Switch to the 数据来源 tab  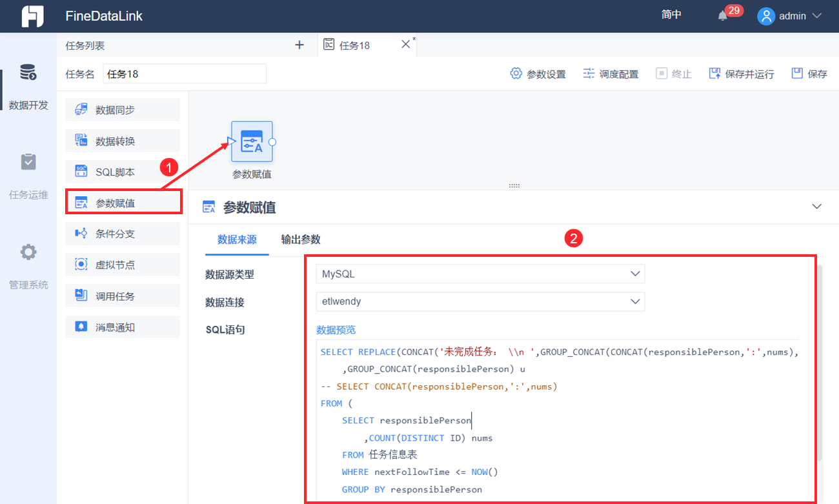[x=237, y=239]
